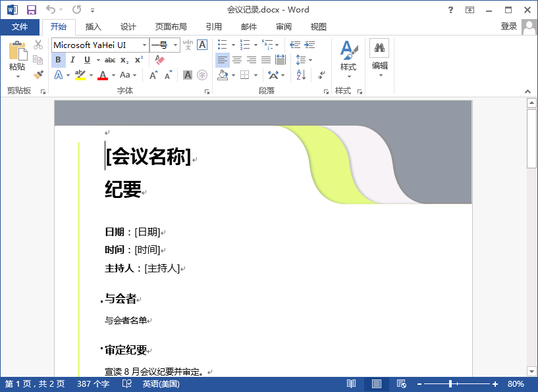The image size is (538, 392).
Task: Click the Cut scissors icon
Action: (38, 45)
